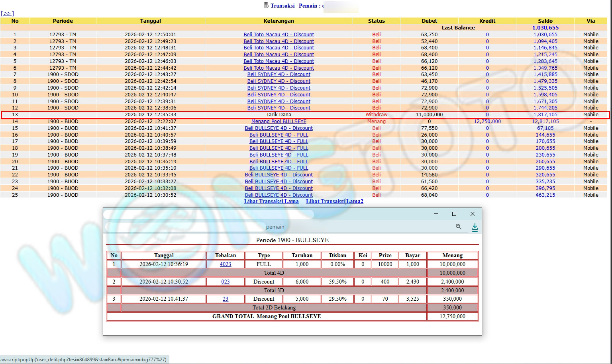Open Lihat Transaksi Lama2 link
This screenshot has width=612, height=364.
[x=334, y=202]
